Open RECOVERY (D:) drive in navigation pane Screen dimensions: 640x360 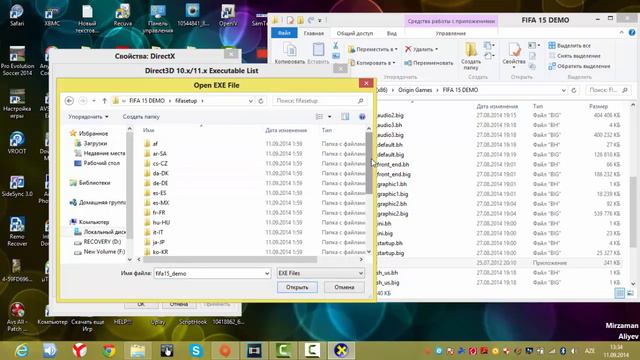point(102,242)
